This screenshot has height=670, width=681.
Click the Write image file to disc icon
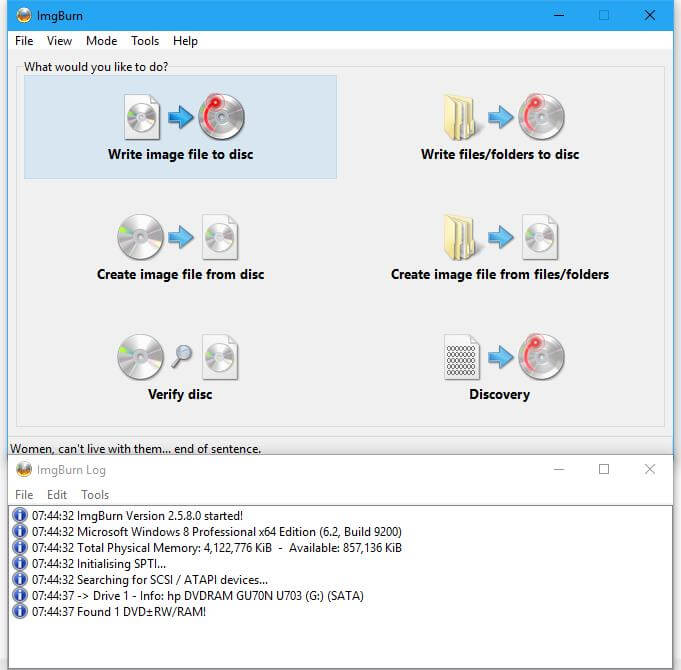(185, 116)
